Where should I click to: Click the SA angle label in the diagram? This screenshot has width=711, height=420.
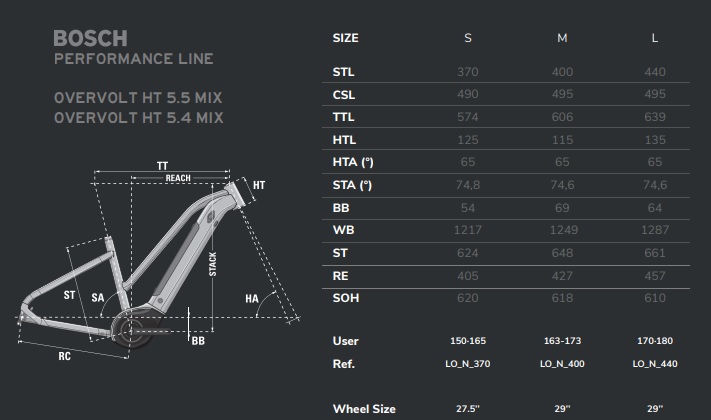click(98, 298)
